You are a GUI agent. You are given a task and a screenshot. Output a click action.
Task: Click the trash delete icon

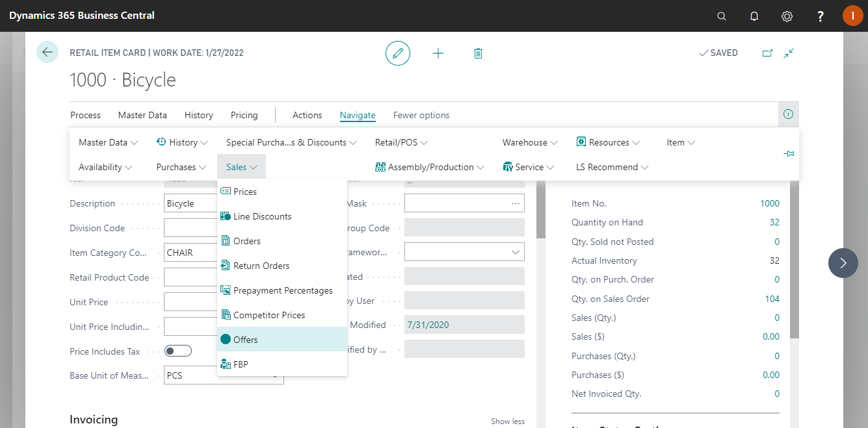click(478, 53)
